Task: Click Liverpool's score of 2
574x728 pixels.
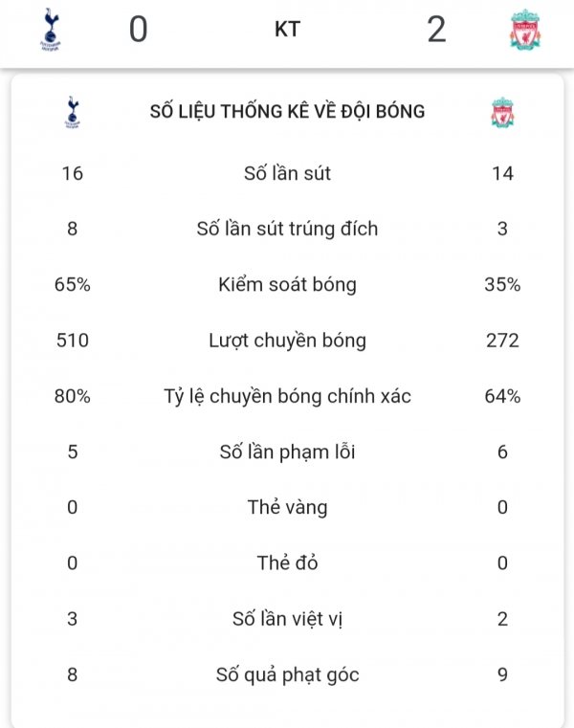Action: pyautogui.click(x=436, y=30)
